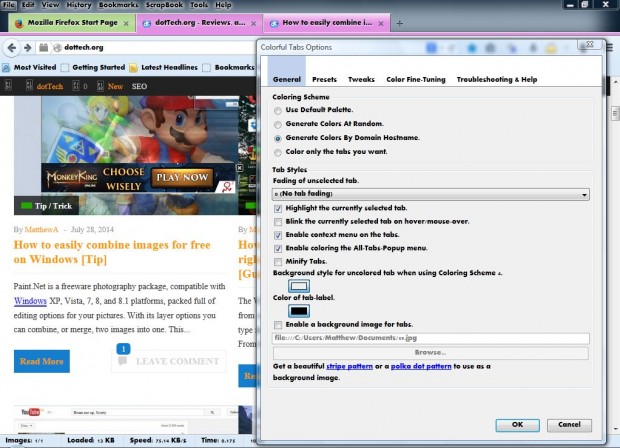Open the ScrapBook menu
Viewport: 620px width, 448px height.
pyautogui.click(x=164, y=5)
